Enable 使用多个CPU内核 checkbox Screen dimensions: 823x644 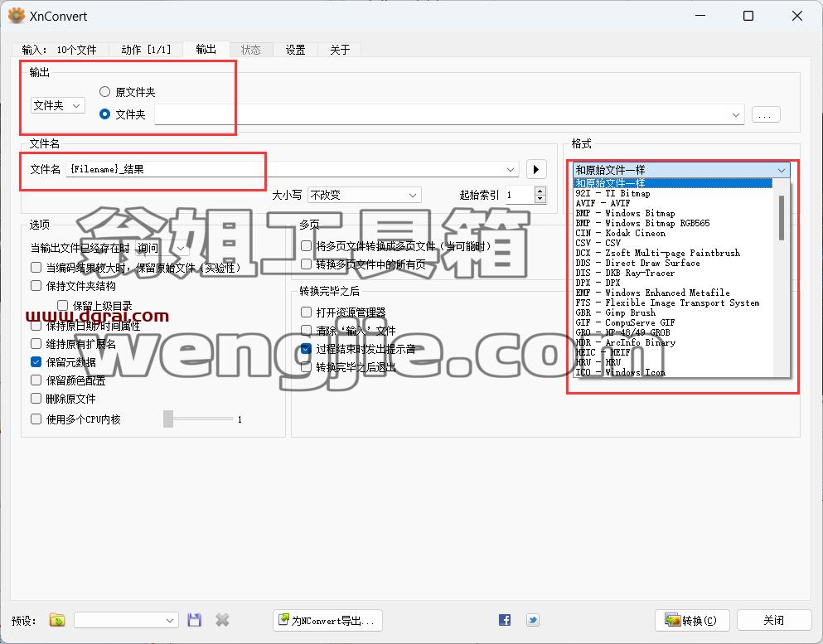click(36, 419)
